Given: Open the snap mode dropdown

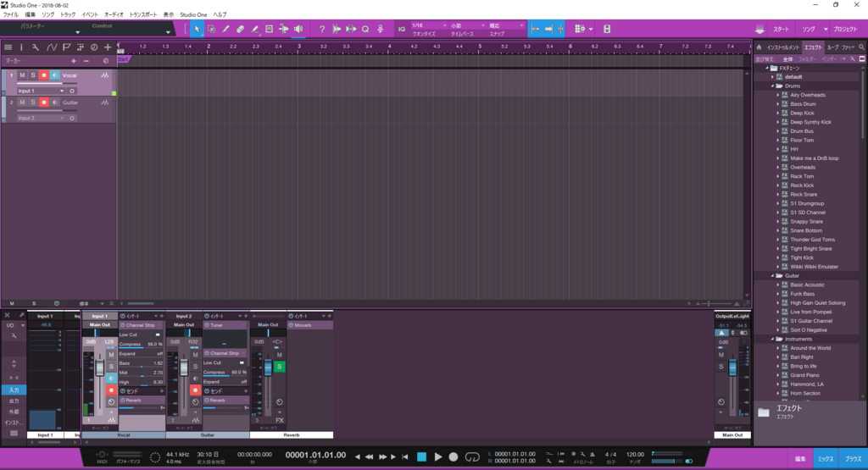Looking at the screenshot, I should pyautogui.click(x=505, y=25).
